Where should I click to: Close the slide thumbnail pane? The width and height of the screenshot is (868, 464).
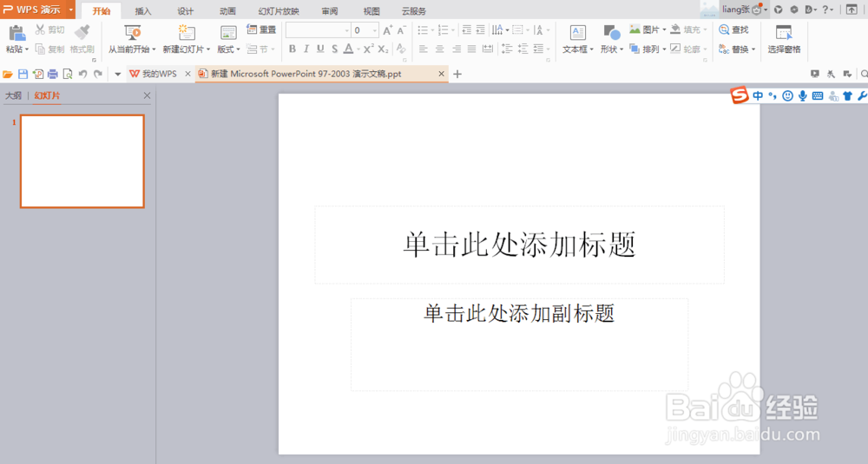point(147,95)
